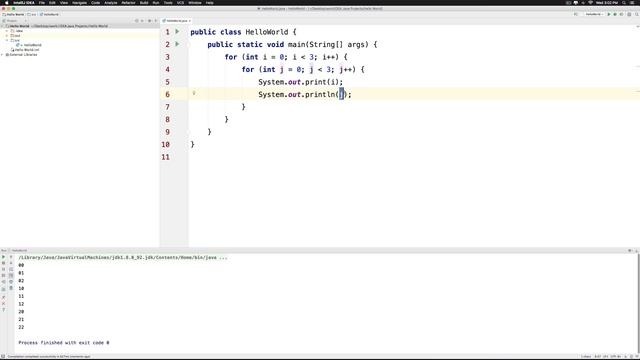
Task: Click 'Process finished with exit code 0' text
Action: (64, 342)
